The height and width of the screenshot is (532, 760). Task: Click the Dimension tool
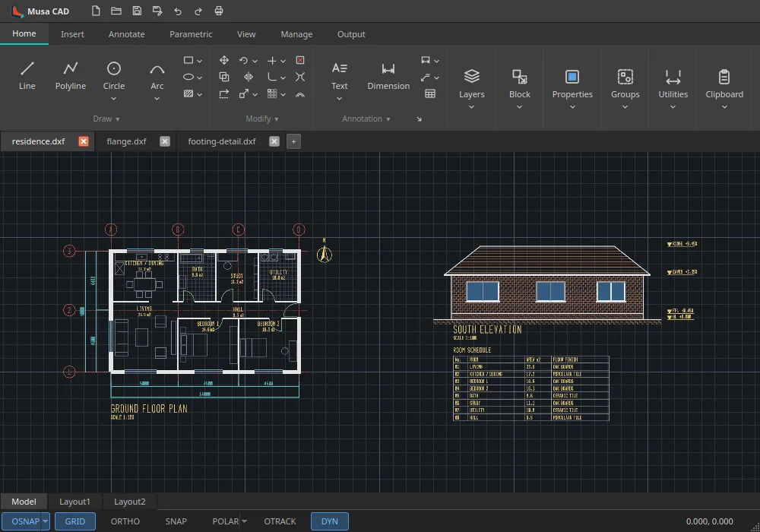388,76
